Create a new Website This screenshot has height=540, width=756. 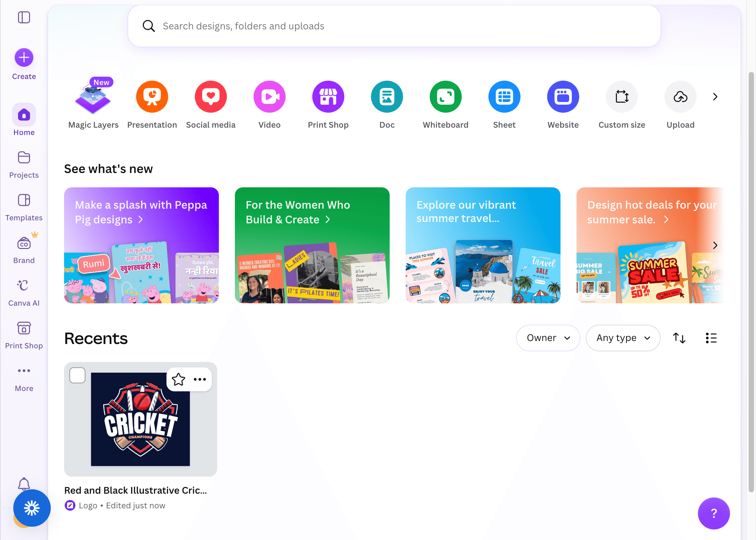point(563,105)
